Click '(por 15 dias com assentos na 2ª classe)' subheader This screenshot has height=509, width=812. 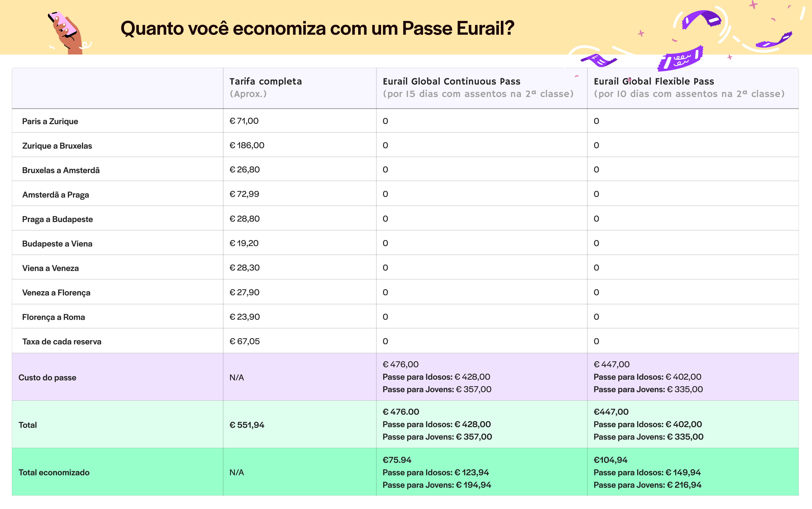478,94
